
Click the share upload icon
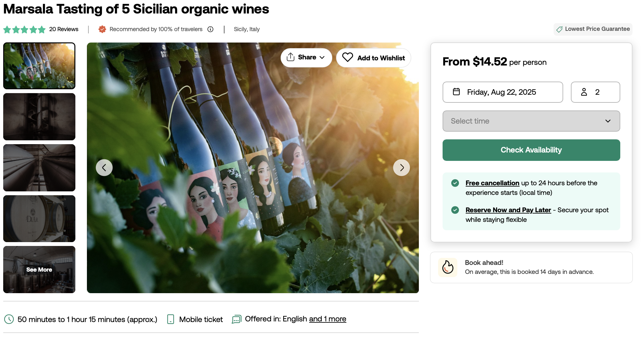click(291, 57)
